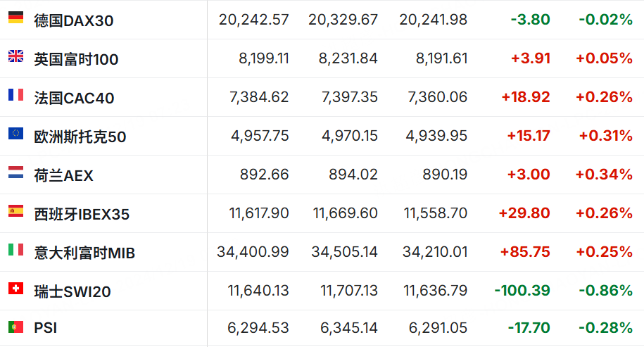Open the 法国CAC40 index link
Viewport: 644px width, 347px height.
(74, 98)
